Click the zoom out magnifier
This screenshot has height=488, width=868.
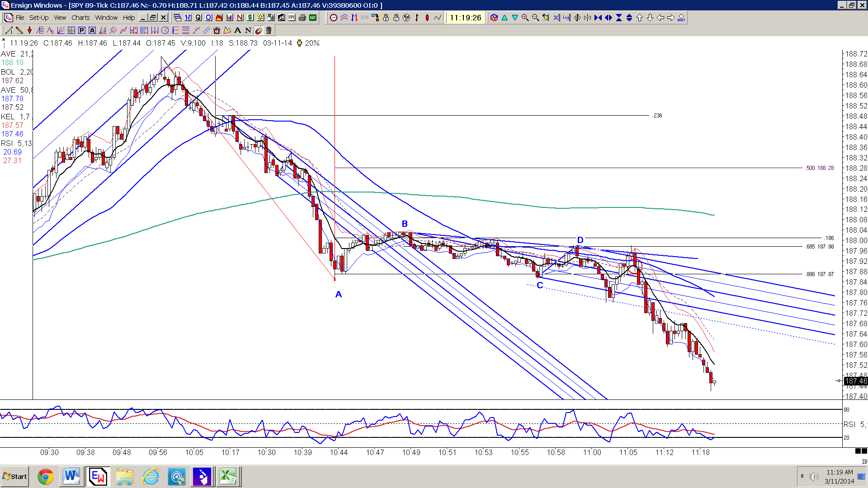click(x=535, y=18)
